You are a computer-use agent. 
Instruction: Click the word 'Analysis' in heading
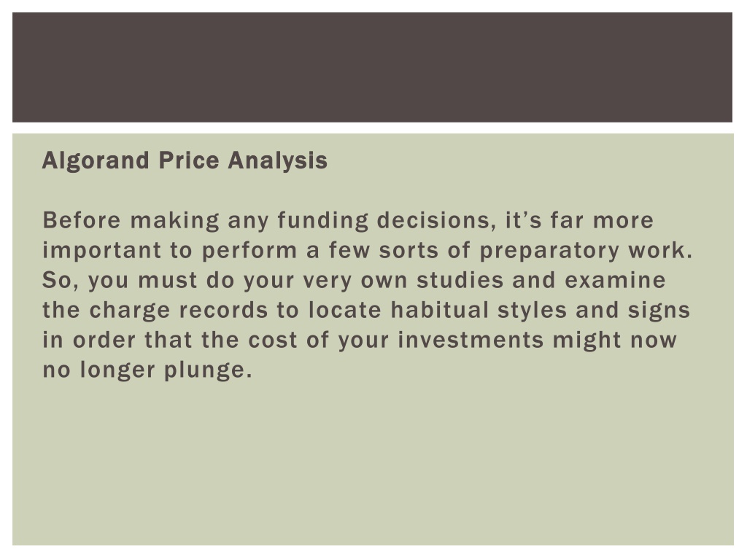278,161
